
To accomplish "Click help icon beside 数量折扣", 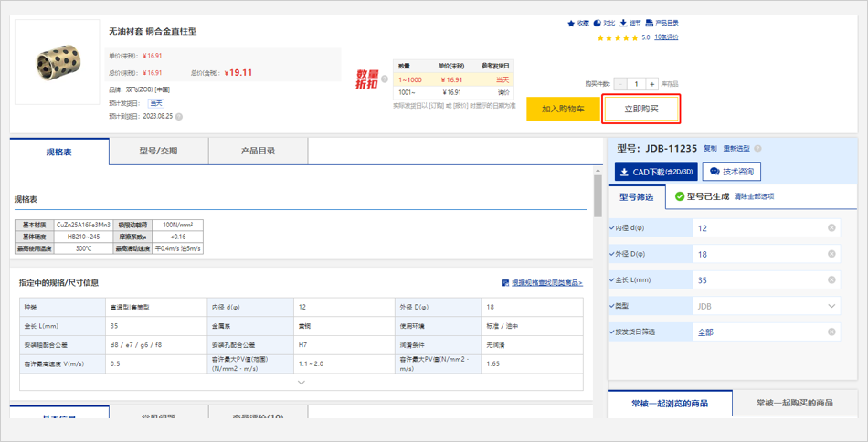I will click(385, 79).
